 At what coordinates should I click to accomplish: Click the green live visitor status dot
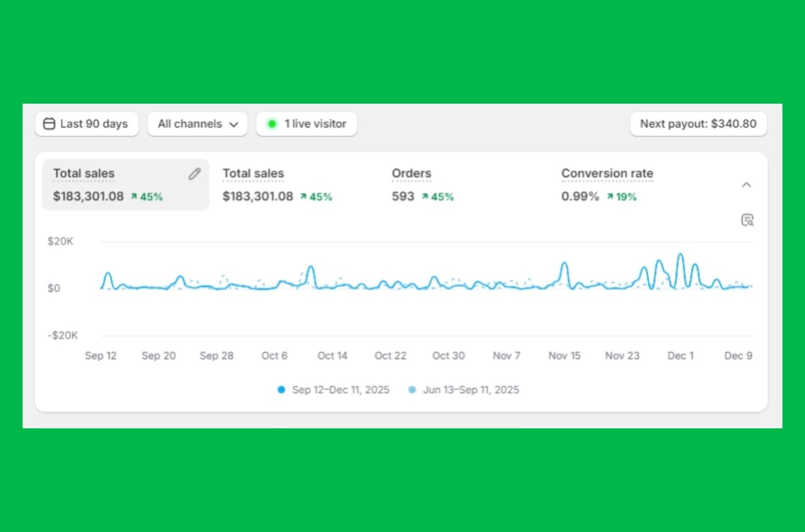[272, 124]
